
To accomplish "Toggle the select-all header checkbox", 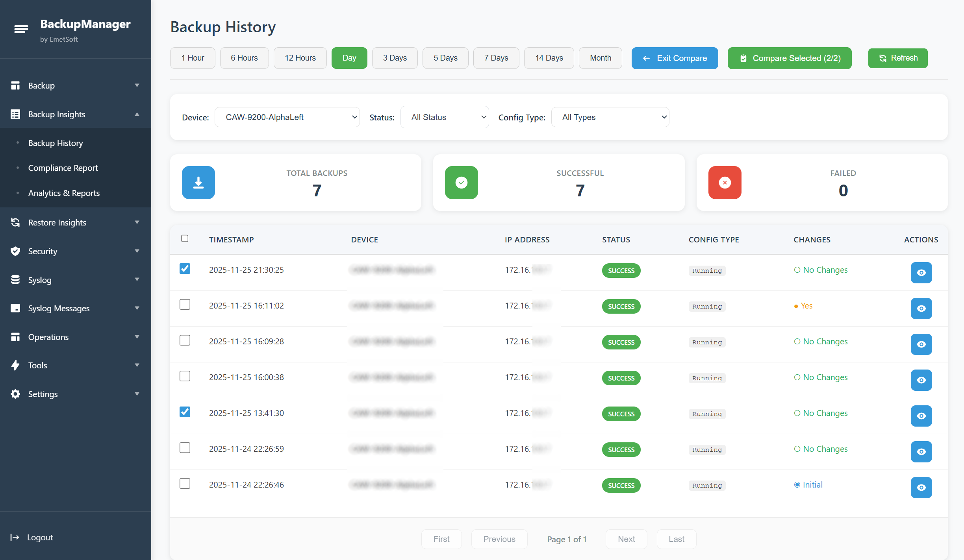I will [x=185, y=238].
